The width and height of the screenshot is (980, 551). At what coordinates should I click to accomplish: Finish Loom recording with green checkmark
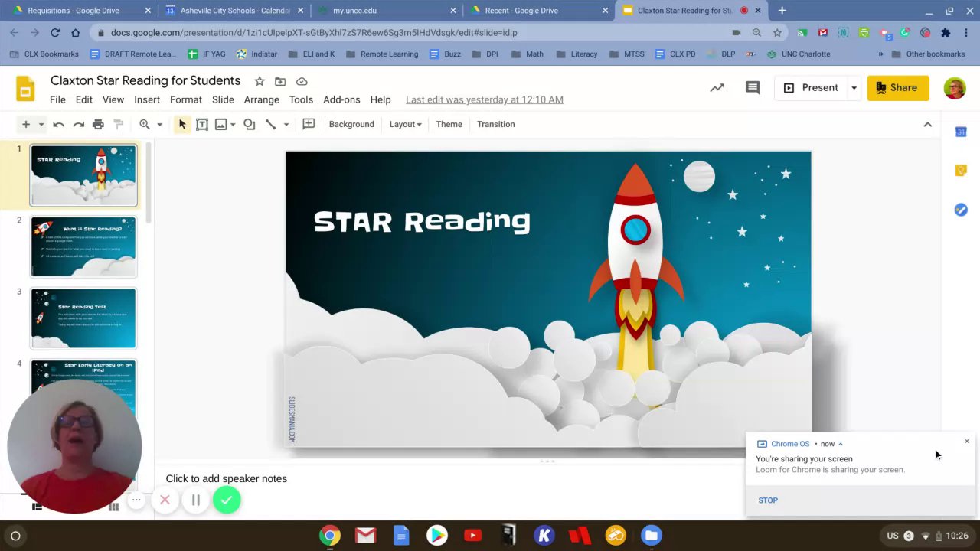coord(227,500)
